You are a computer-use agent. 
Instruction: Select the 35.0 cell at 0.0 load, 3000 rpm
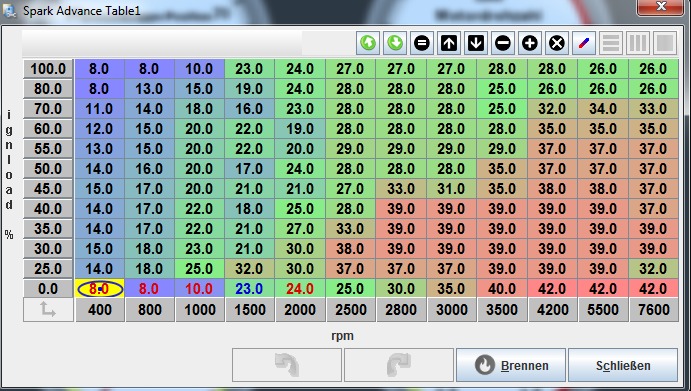click(451, 289)
